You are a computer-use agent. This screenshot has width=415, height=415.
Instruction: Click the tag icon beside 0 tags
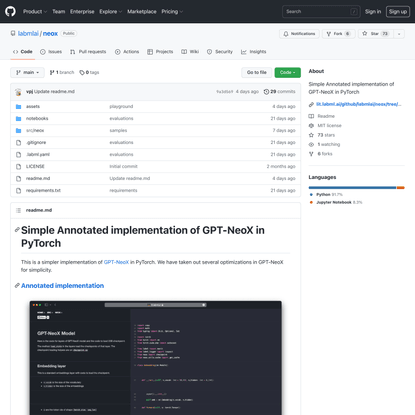(82, 72)
